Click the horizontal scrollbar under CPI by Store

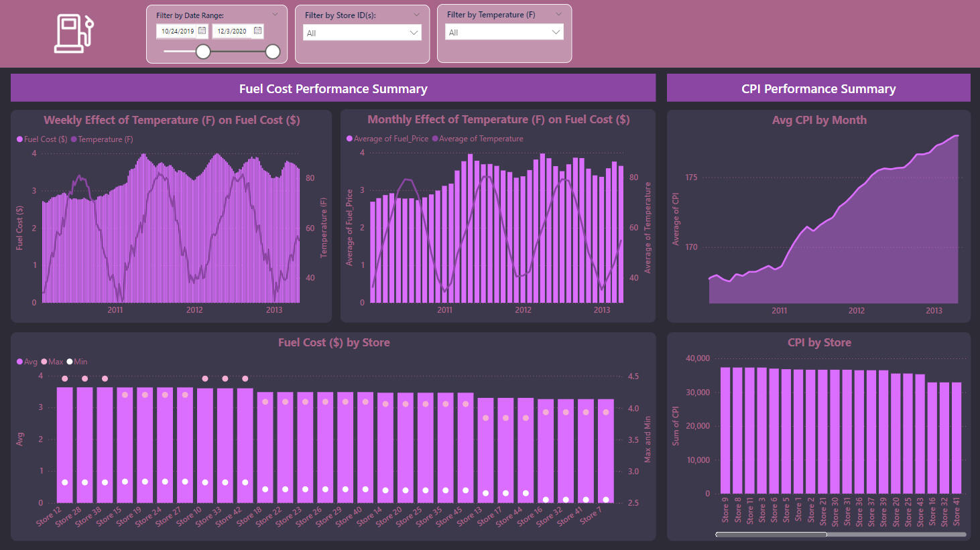[x=771, y=535]
